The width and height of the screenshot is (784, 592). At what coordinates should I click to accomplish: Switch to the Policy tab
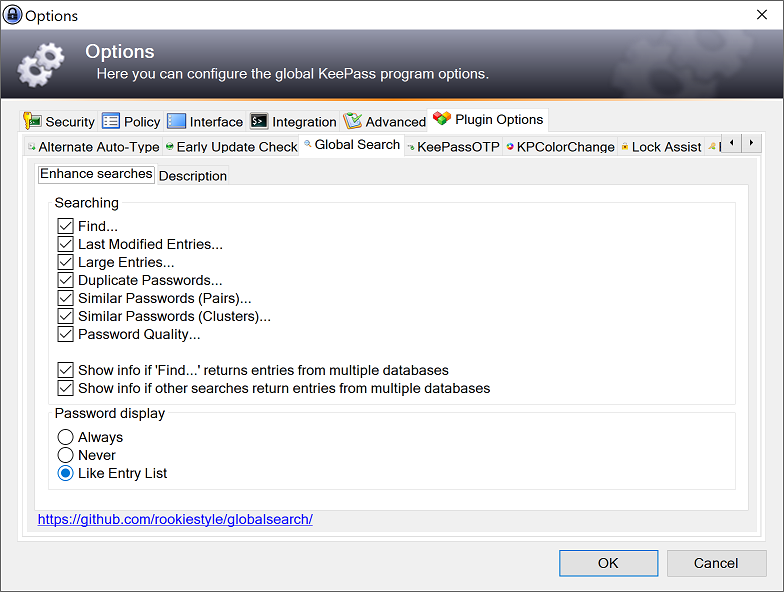(x=131, y=122)
